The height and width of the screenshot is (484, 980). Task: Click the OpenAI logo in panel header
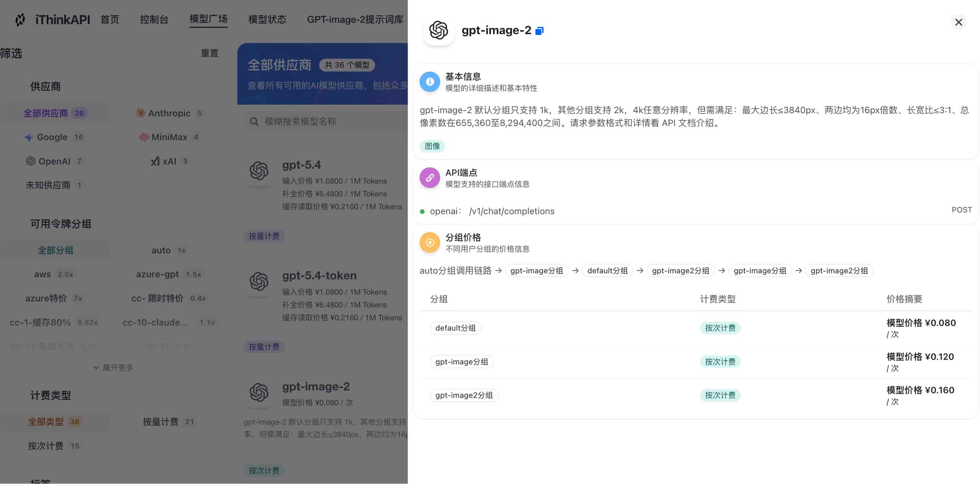[438, 30]
